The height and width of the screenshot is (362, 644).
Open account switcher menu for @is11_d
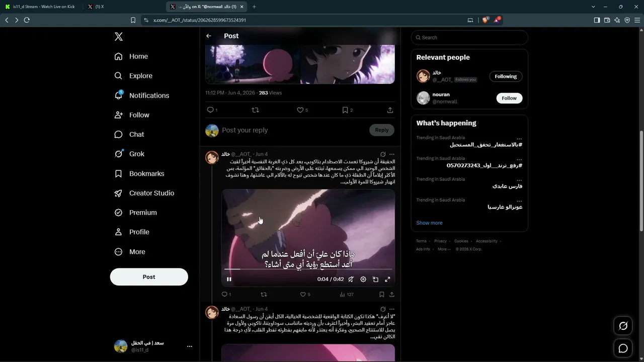coord(190,346)
